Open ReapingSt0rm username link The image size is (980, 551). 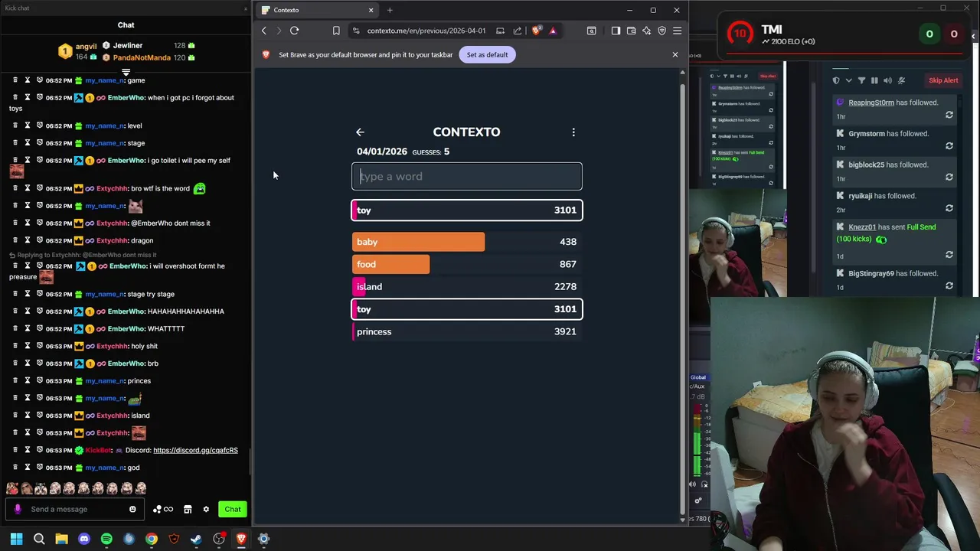pos(871,103)
